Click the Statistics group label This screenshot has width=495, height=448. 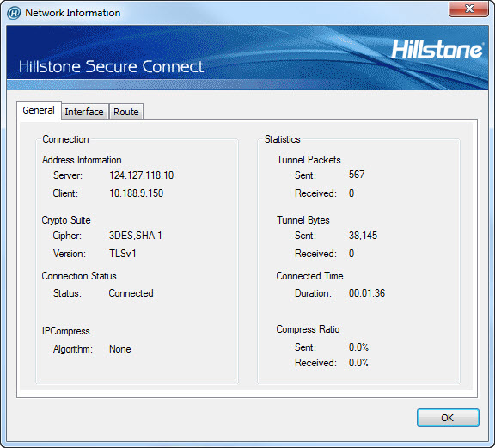(x=283, y=139)
